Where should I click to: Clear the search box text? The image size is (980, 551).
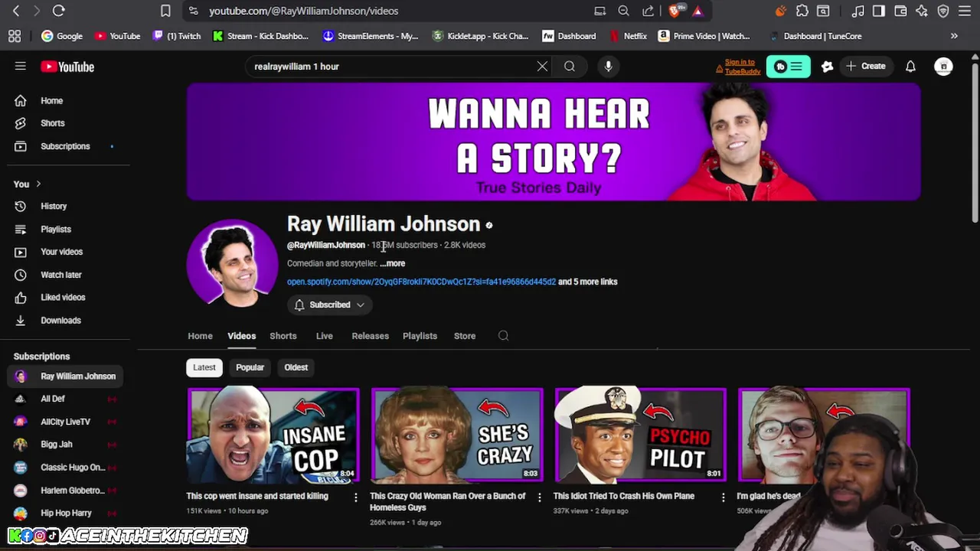542,67
